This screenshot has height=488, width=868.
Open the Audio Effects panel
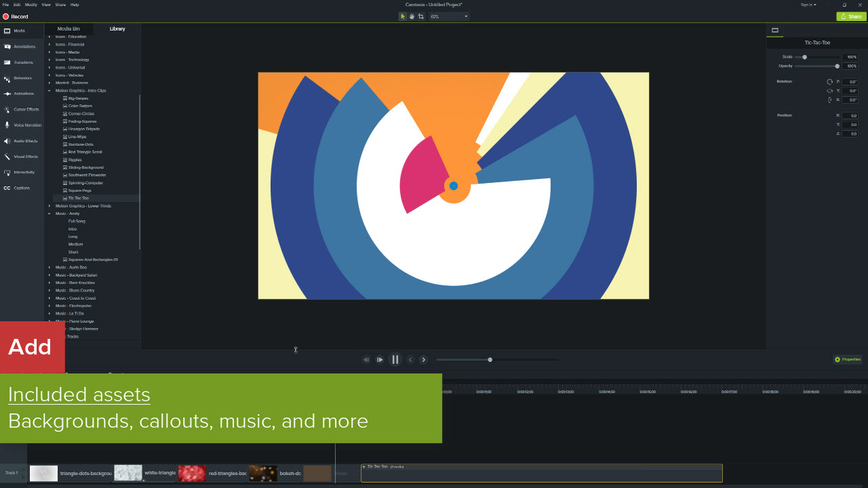pyautogui.click(x=20, y=140)
